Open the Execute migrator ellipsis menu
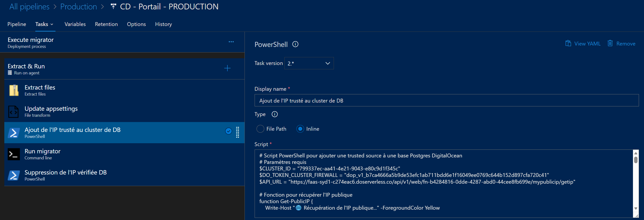 [231, 42]
